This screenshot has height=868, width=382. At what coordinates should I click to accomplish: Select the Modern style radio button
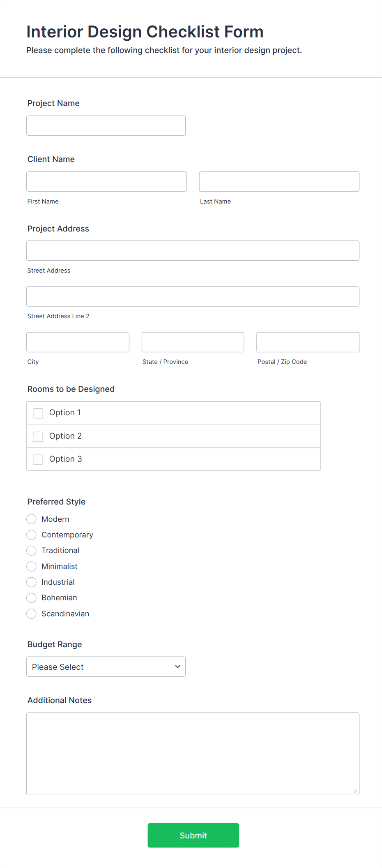31,519
